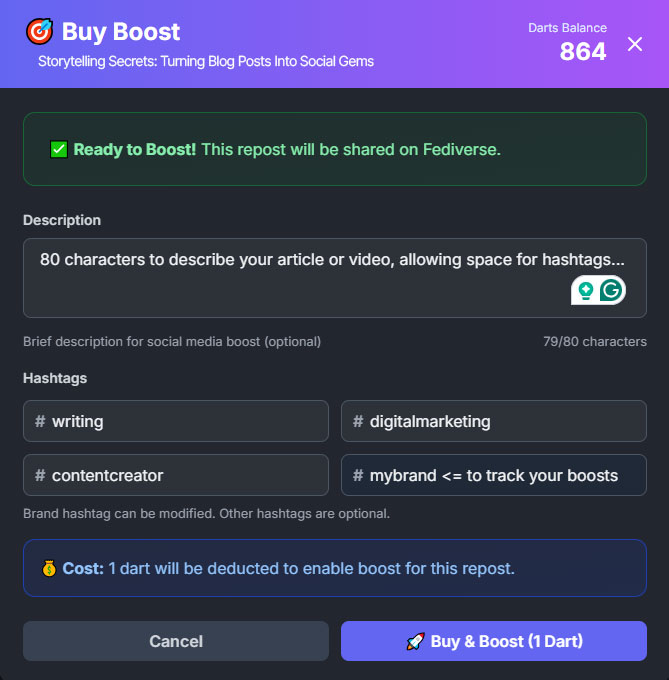
Task: Click the dart target logo icon
Action: pos(40,32)
